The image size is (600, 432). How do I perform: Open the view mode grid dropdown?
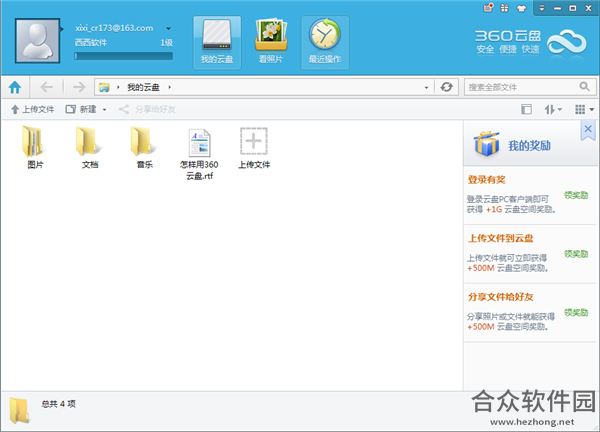[x=584, y=109]
